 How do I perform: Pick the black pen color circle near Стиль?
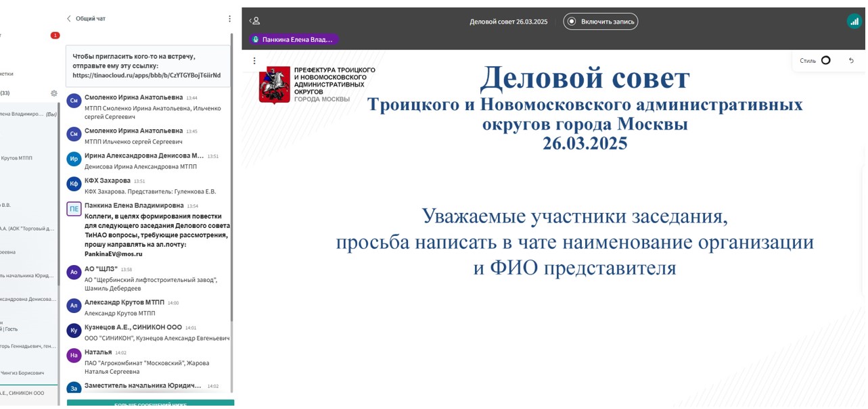point(826,60)
